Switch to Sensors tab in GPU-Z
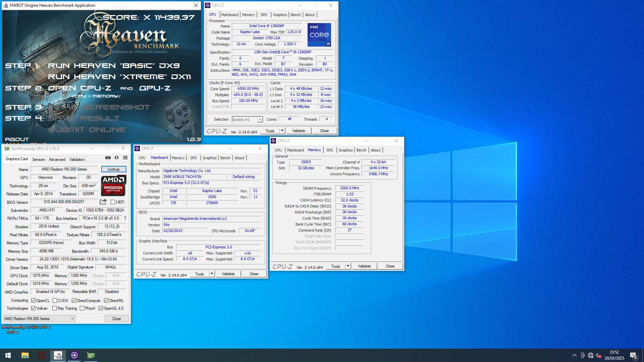644x362 pixels. pyautogui.click(x=38, y=160)
